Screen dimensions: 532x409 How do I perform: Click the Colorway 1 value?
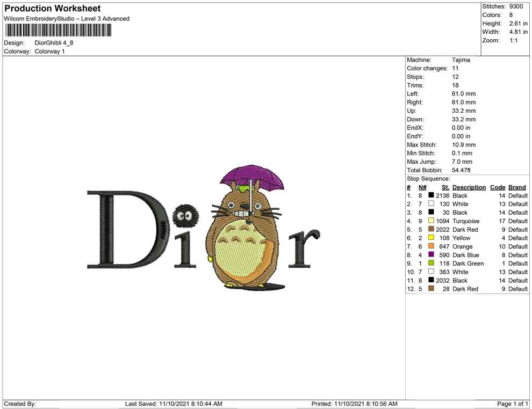49,52
